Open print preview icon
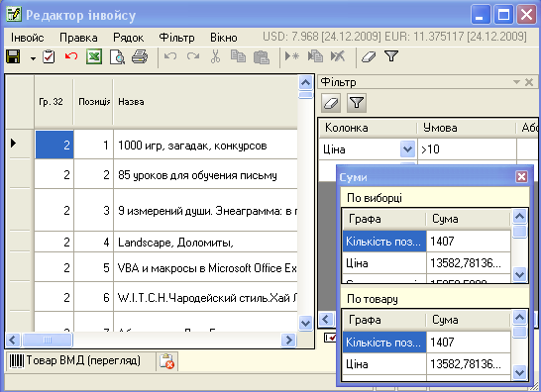 [117, 56]
